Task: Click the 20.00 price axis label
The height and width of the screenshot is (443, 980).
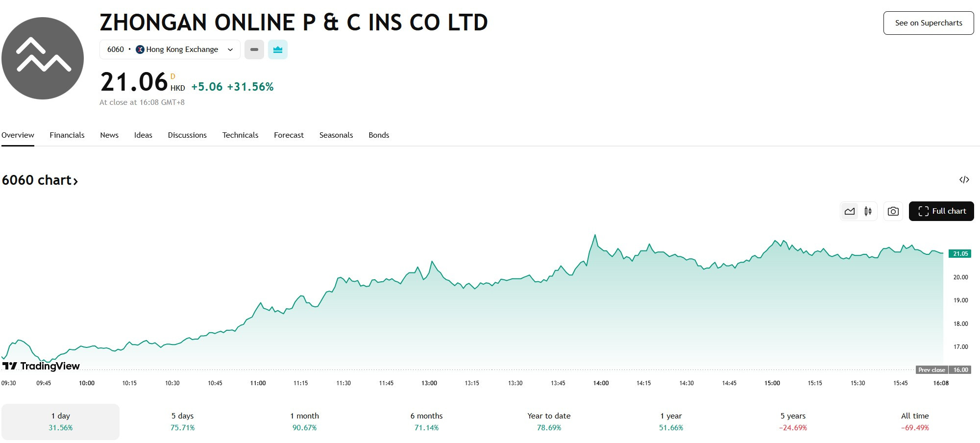Action: [x=960, y=277]
